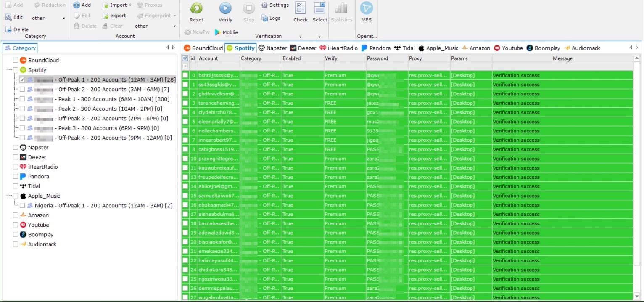Select the Audiomack tree node
The image size is (644, 302).
coord(42,244)
